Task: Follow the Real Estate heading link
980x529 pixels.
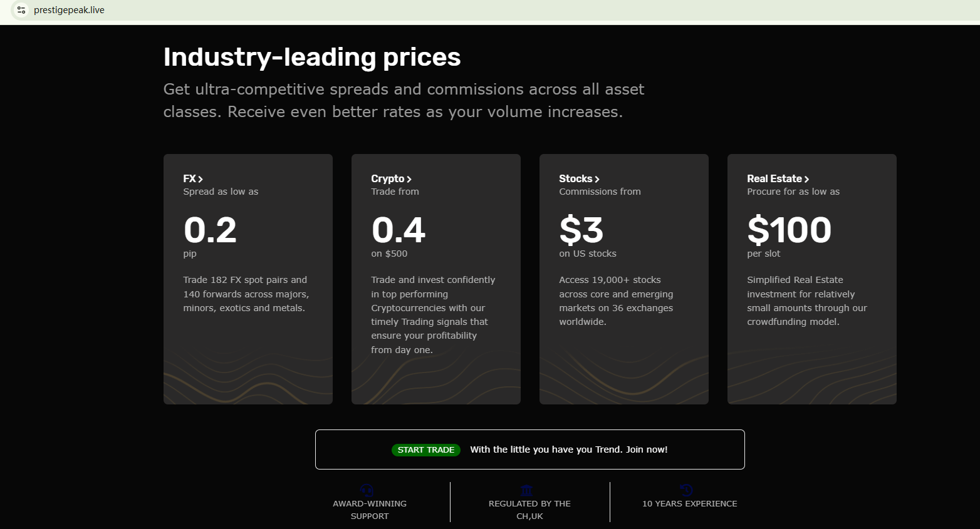Action: click(x=774, y=179)
